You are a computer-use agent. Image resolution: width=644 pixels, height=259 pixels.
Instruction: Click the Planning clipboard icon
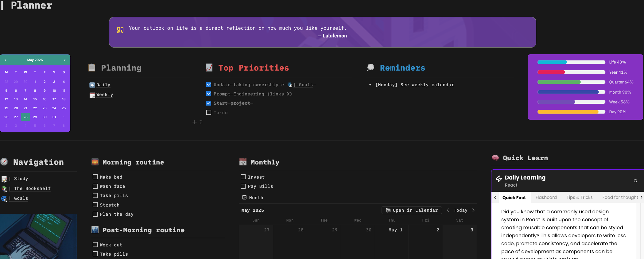tap(92, 68)
